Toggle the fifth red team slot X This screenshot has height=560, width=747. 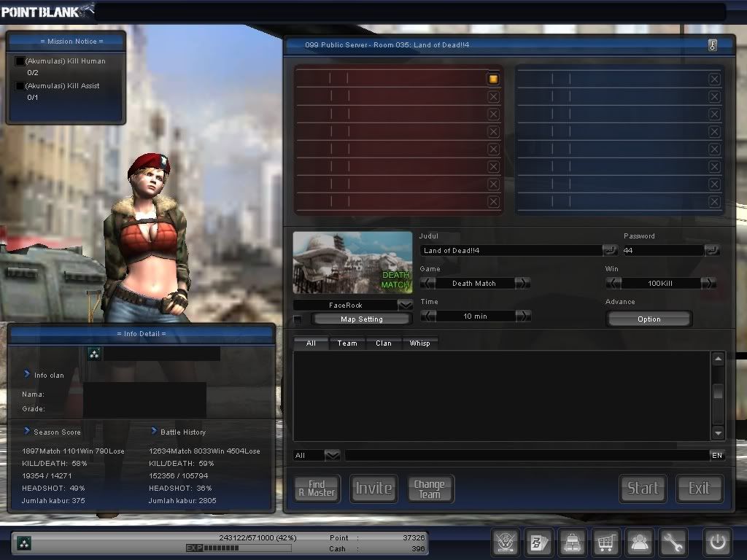click(494, 149)
